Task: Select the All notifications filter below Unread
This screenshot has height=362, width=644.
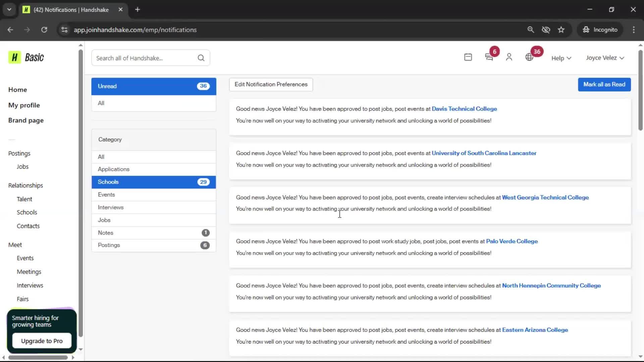Action: pyautogui.click(x=154, y=103)
